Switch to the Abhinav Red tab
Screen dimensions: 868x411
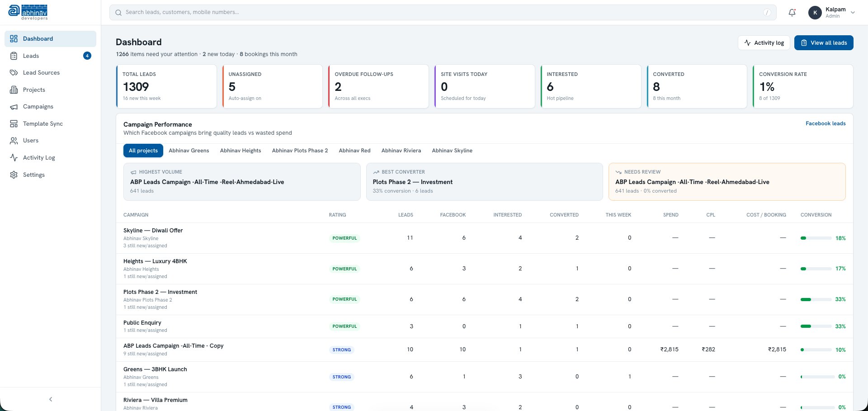pos(354,151)
